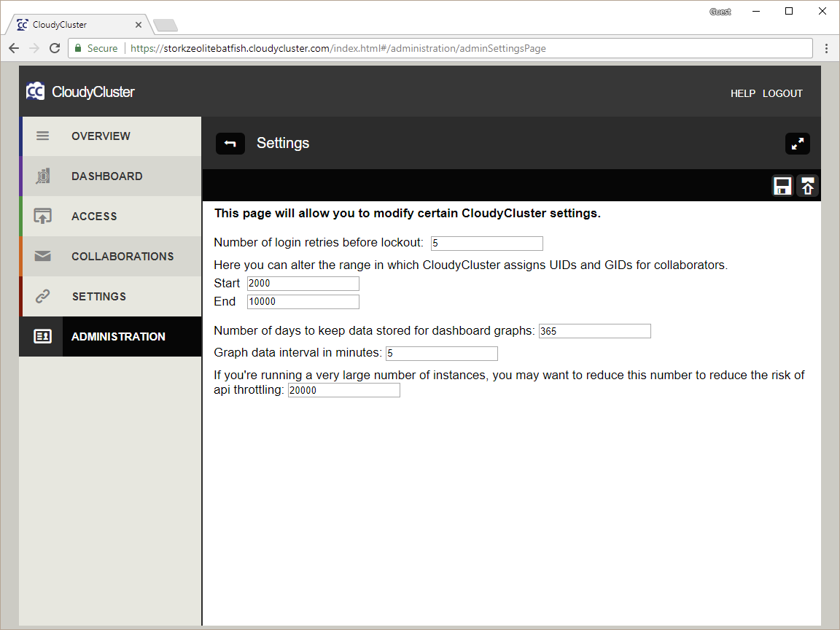Click the upload arrow icon in toolbar
The image size is (840, 630).
point(807,187)
